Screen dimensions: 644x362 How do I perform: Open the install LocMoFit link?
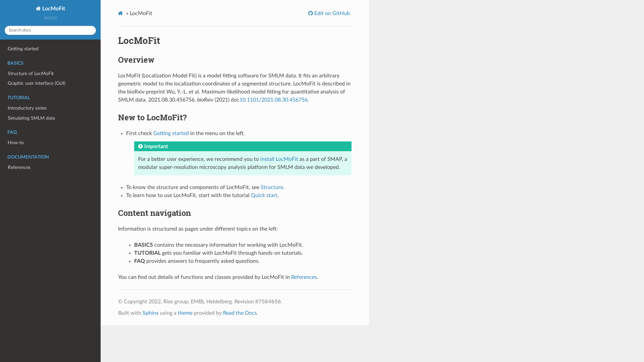tap(279, 159)
